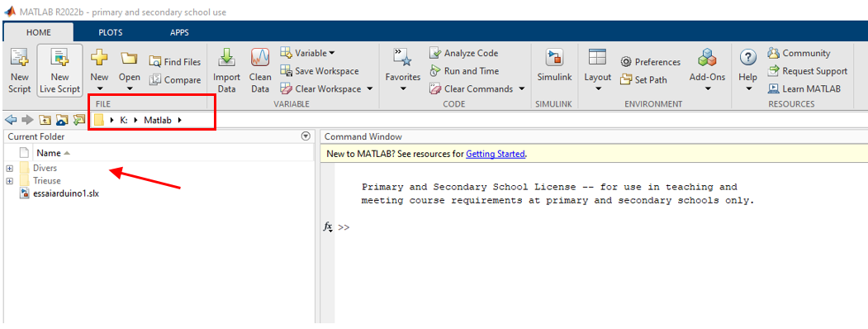Open MATLAB Preferences

651,62
